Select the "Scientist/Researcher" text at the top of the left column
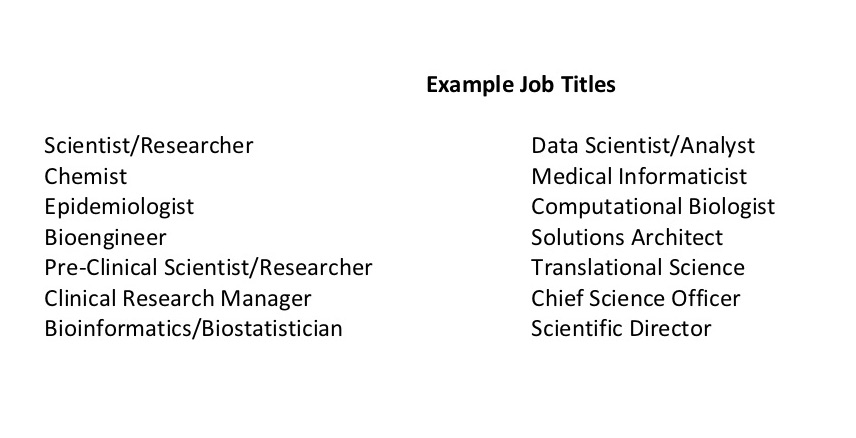 point(149,146)
